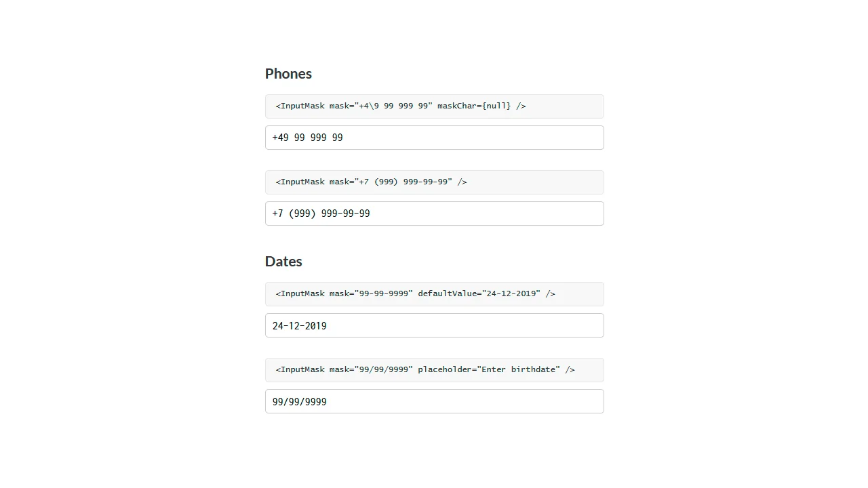868x488 pixels.
Task: Click the birthdate input showing 99/99/9999
Action: [x=434, y=401]
